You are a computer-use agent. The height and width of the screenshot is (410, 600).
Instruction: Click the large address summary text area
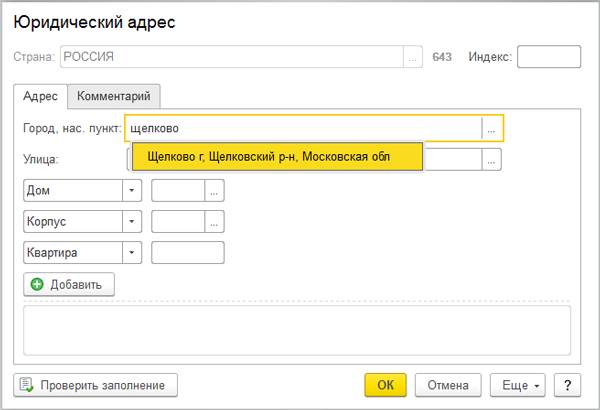point(297,330)
